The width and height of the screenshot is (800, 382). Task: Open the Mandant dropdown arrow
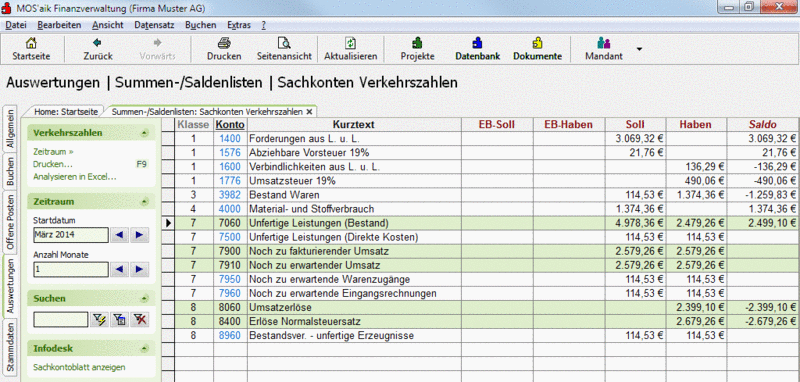[x=639, y=49]
